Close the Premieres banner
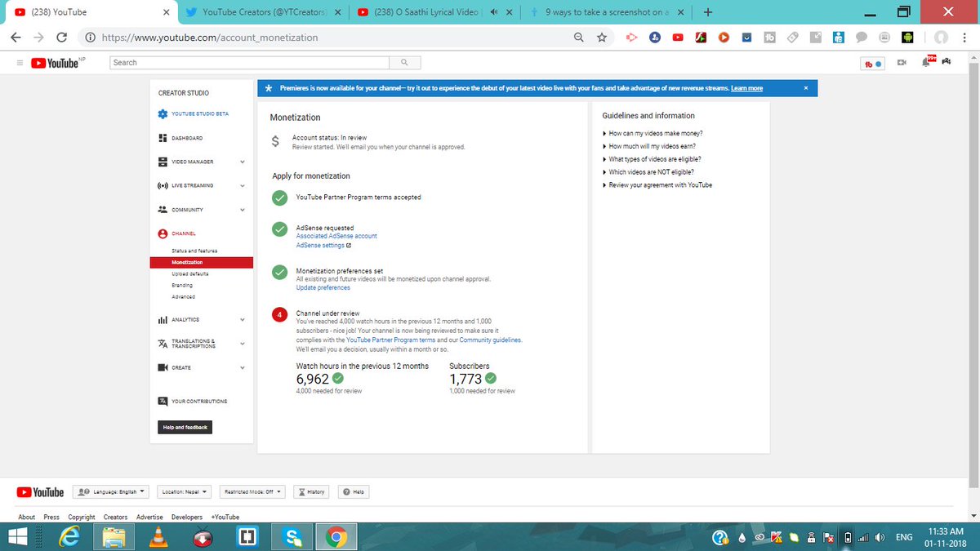 (806, 88)
